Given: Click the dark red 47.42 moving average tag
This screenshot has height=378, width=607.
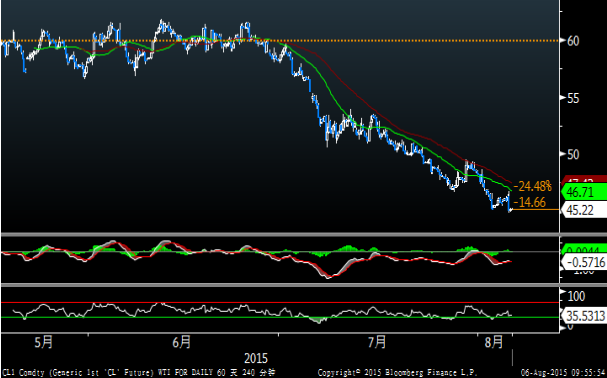Looking at the screenshot, I should point(584,180).
